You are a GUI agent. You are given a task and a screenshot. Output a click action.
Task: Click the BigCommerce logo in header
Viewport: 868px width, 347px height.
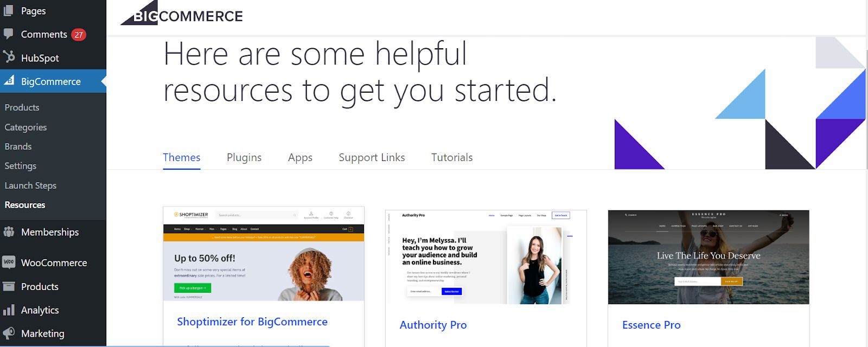[182, 14]
